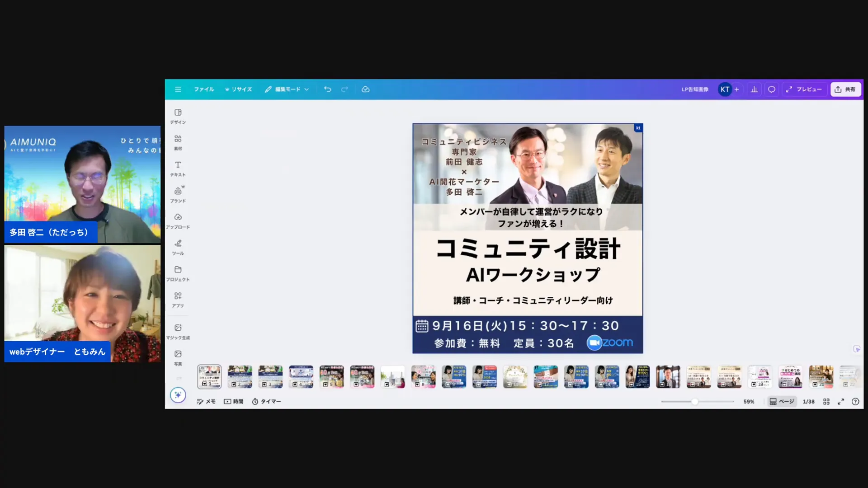
Task: Select page 11 floral thumbnail
Action: click(515, 377)
